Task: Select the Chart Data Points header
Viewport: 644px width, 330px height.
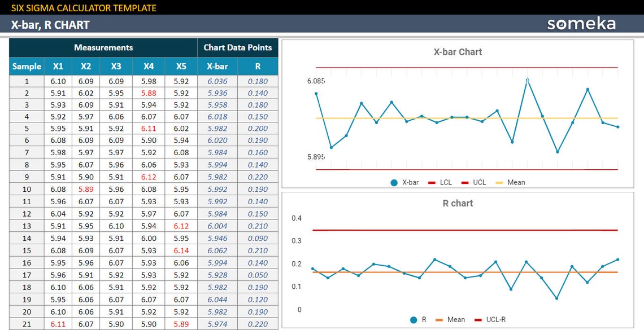Action: point(238,47)
